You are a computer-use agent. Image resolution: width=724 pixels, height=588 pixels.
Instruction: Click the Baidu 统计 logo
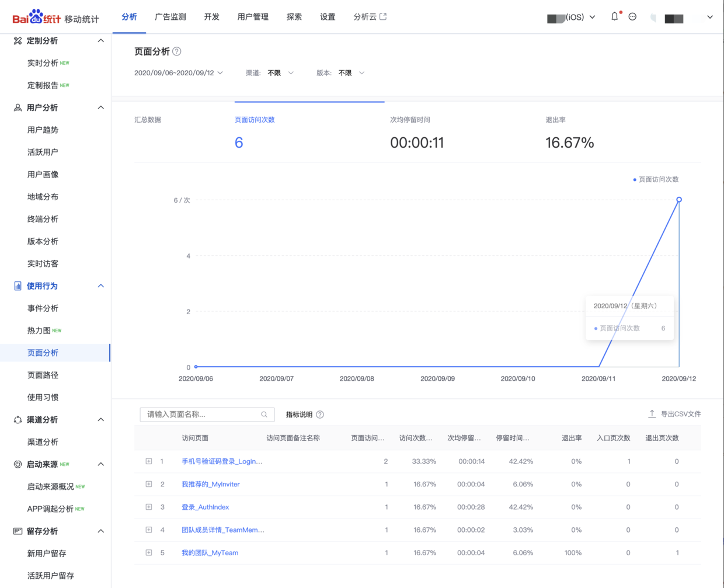point(55,18)
